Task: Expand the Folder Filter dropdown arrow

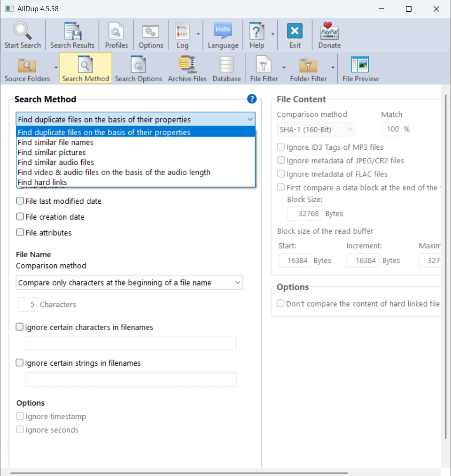Action: point(333,68)
